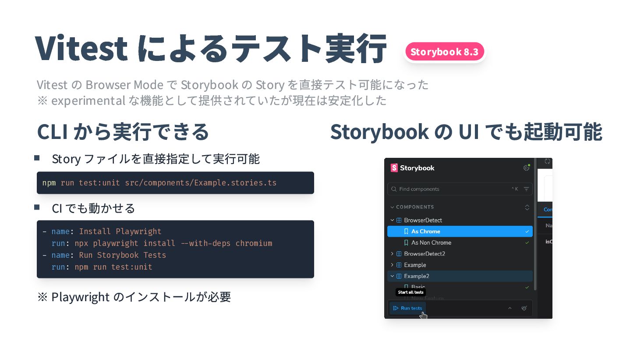Click the grid icon of BrowserDetect2
Image resolution: width=644 pixels, height=363 pixels.
399,254
